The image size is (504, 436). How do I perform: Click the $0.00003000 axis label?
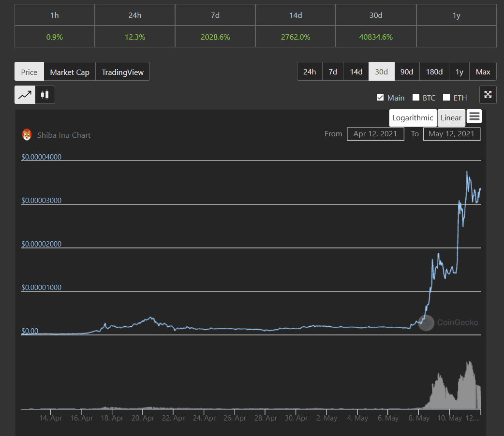point(42,201)
